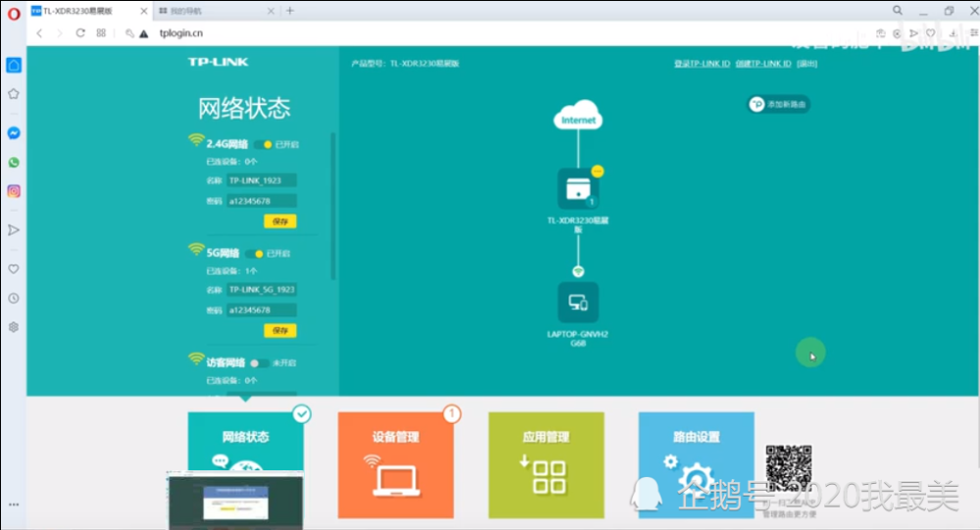The image size is (980, 530).
Task: Open a new tab with plus button
Action: (290, 11)
